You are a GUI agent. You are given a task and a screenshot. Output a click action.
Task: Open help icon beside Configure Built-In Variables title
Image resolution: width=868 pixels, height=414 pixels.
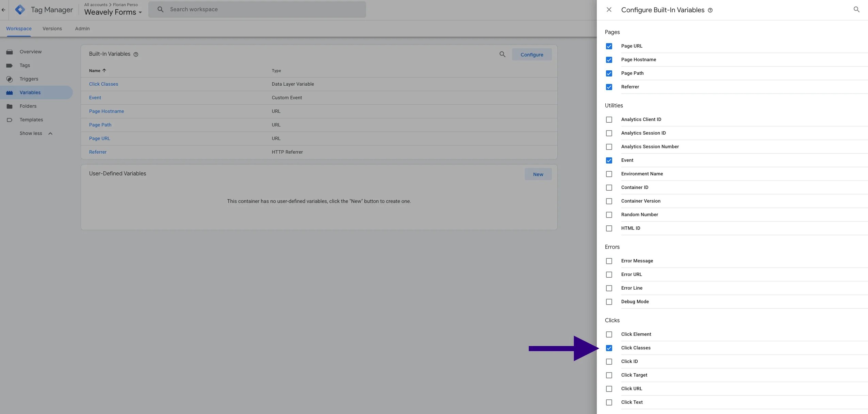(710, 10)
